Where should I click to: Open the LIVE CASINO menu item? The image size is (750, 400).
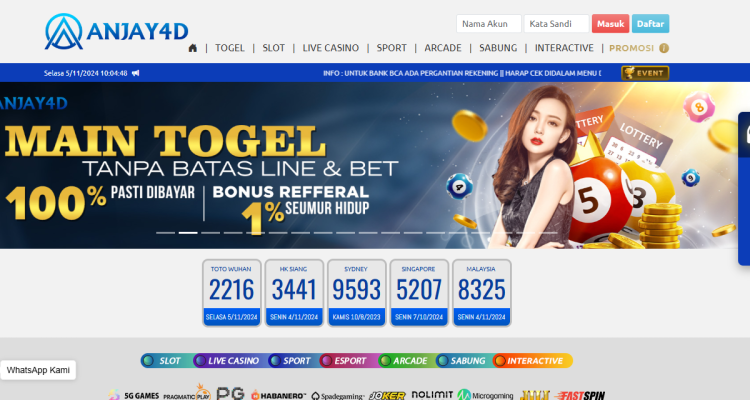click(331, 48)
